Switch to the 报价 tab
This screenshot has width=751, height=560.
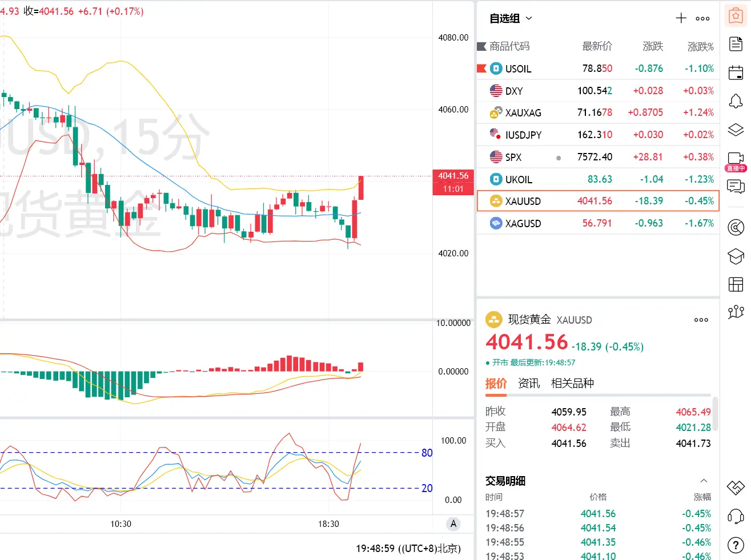click(x=496, y=384)
